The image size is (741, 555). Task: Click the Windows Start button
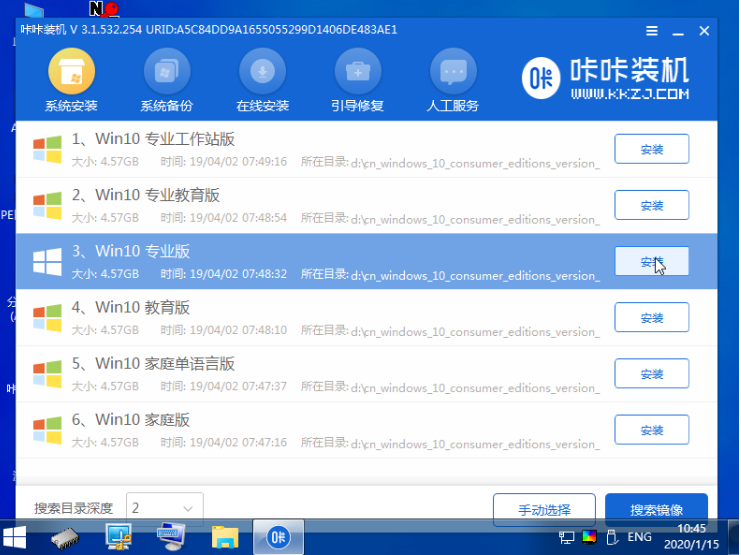17,537
